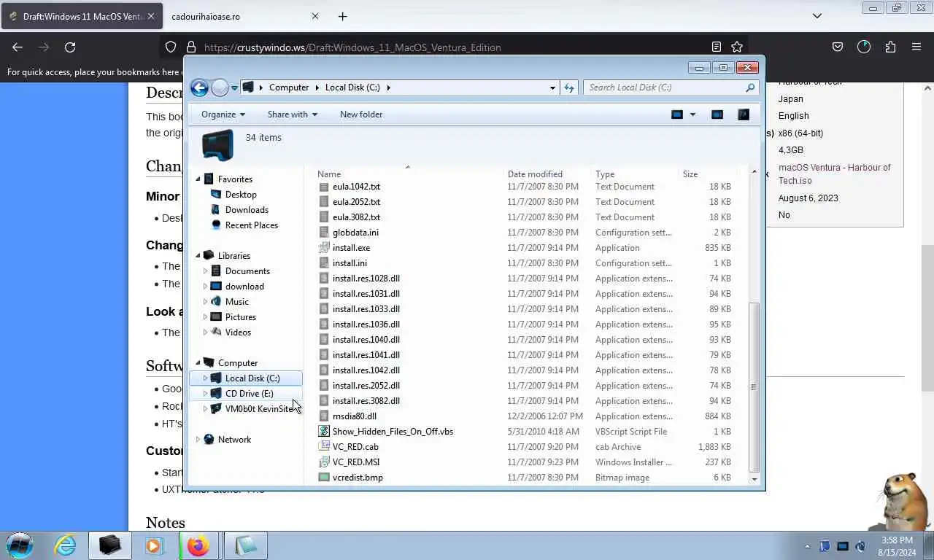Bookmark this page with the star icon
Image resolution: width=934 pixels, height=560 pixels.
click(737, 47)
